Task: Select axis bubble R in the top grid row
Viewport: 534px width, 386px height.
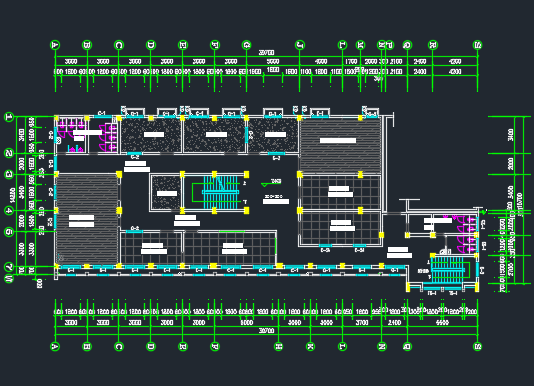Action: tap(433, 45)
